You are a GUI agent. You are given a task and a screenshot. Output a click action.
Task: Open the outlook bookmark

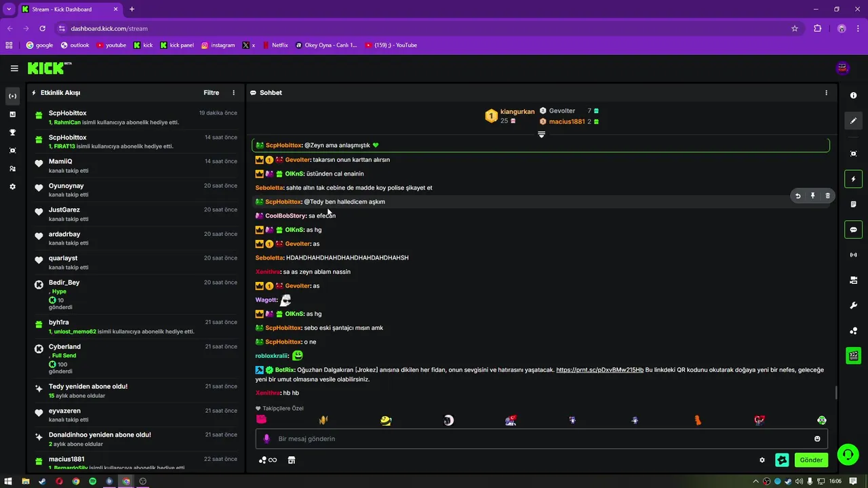(x=75, y=45)
